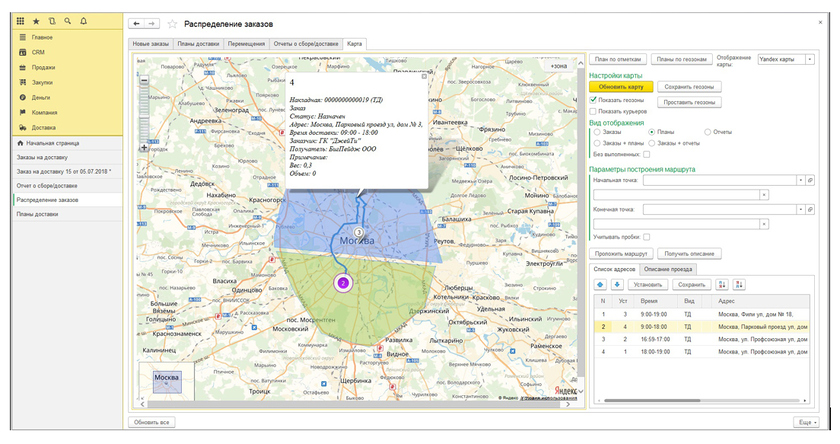Switch to the 'Планы доставки' tab
The image size is (840, 444).
point(199,44)
